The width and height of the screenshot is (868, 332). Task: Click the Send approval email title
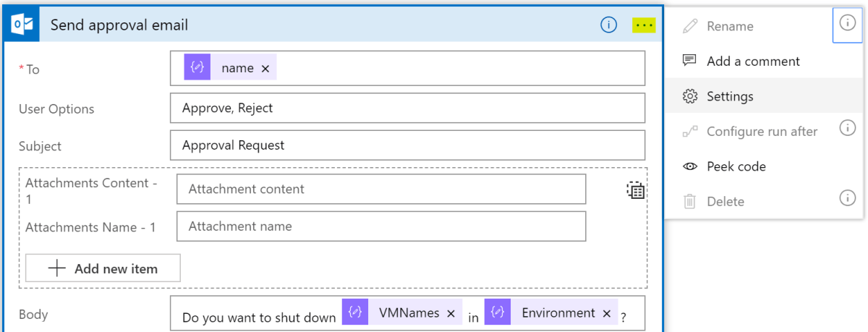[x=119, y=25]
